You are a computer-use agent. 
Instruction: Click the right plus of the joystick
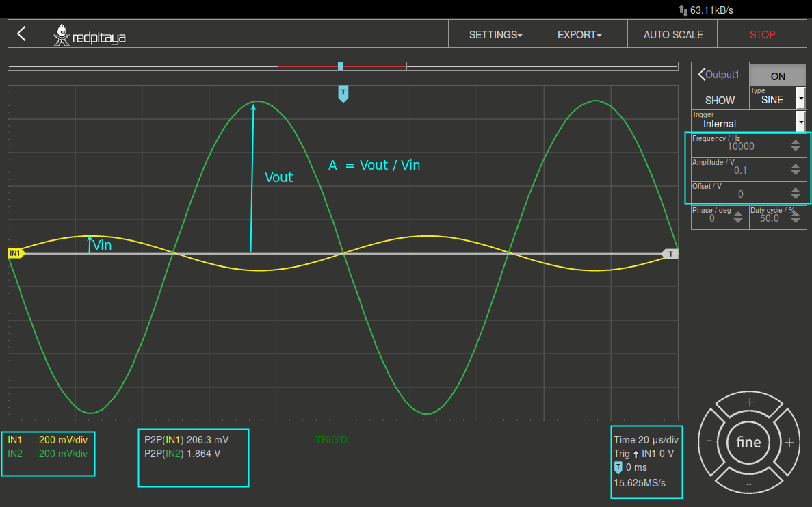(789, 443)
